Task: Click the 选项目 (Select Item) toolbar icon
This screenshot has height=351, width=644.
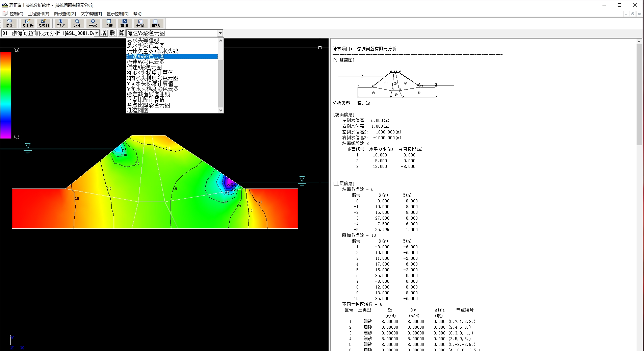Action: (43, 23)
